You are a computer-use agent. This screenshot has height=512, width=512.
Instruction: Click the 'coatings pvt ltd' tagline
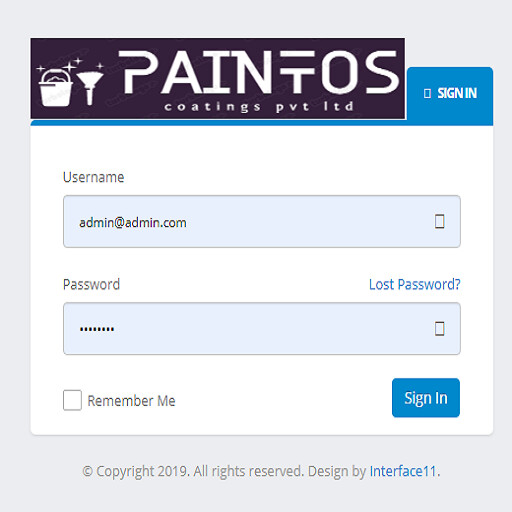[259, 107]
